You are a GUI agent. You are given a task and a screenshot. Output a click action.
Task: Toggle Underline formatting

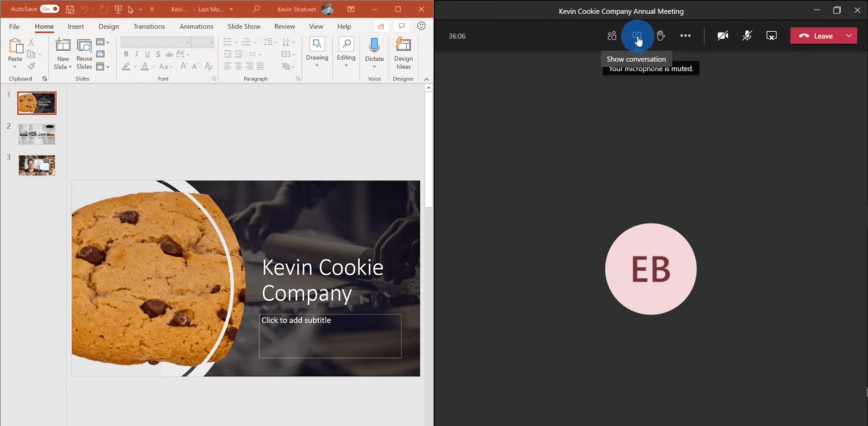coord(148,54)
